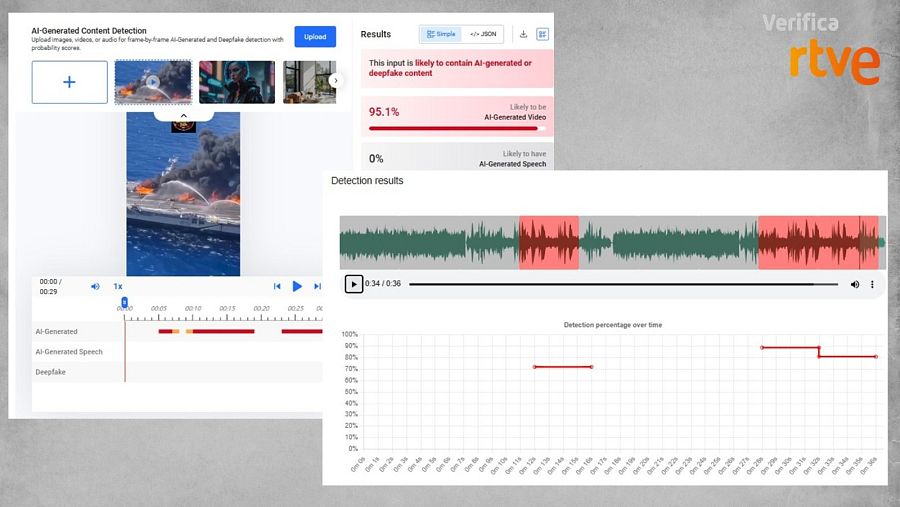Play the uploaded video

[x=297, y=286]
